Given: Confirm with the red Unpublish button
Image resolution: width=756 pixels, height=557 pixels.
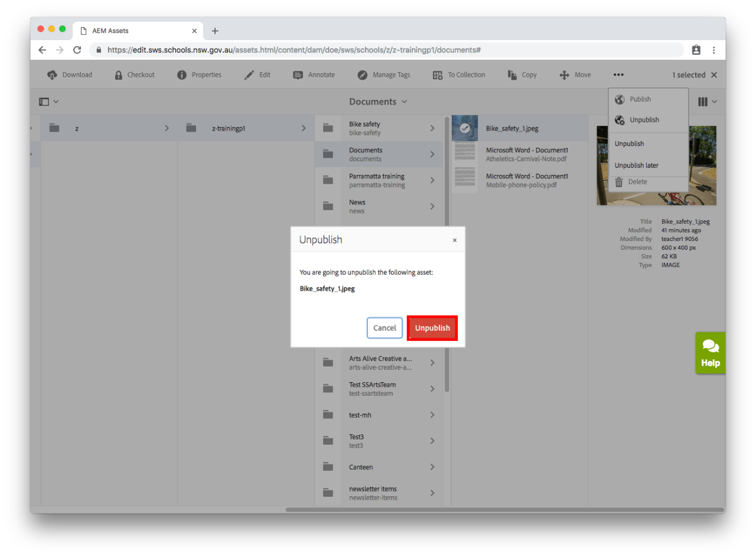Looking at the screenshot, I should 432,328.
